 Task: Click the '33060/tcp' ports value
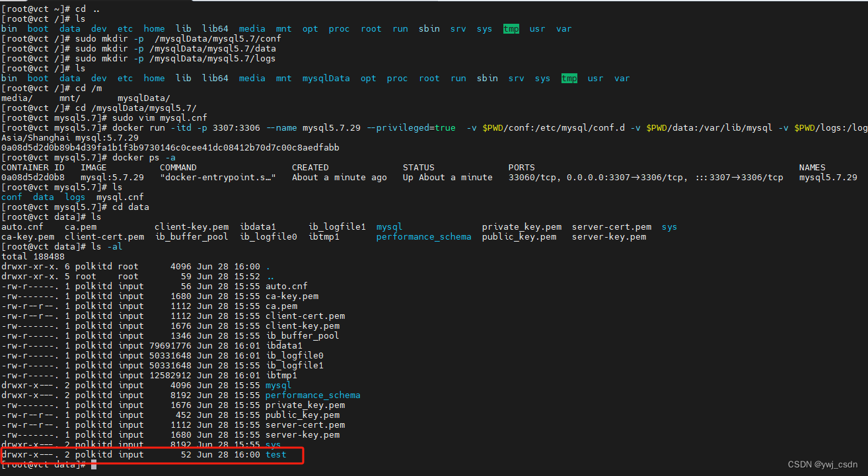pos(532,178)
